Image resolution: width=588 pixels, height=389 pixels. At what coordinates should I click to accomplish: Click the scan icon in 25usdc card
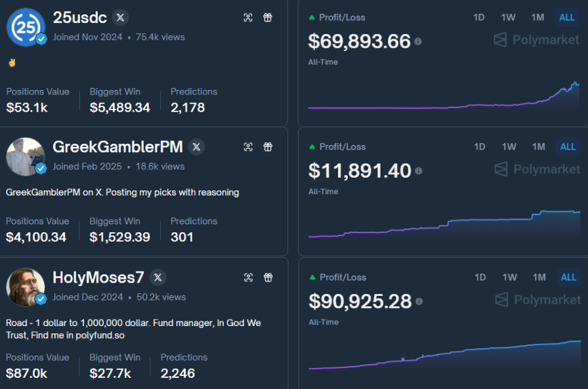248,18
